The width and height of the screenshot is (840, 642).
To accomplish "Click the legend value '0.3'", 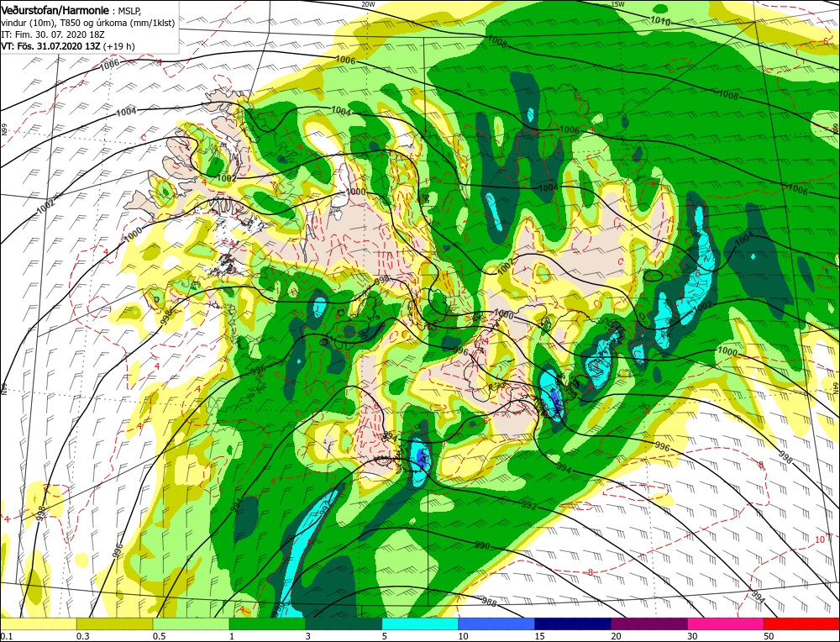I will pyautogui.click(x=82, y=635).
